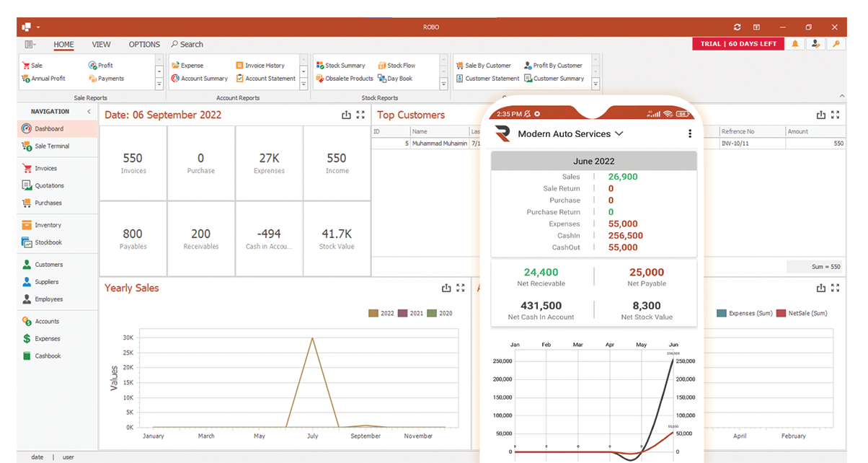Viewport: 868px width, 463px height.
Task: Open the Sale Terminal from navigation
Action: [52, 146]
